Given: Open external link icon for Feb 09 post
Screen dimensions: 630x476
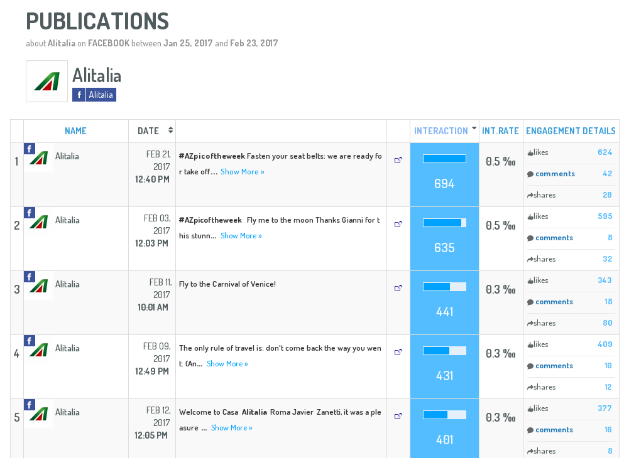Looking at the screenshot, I should pyautogui.click(x=398, y=352).
